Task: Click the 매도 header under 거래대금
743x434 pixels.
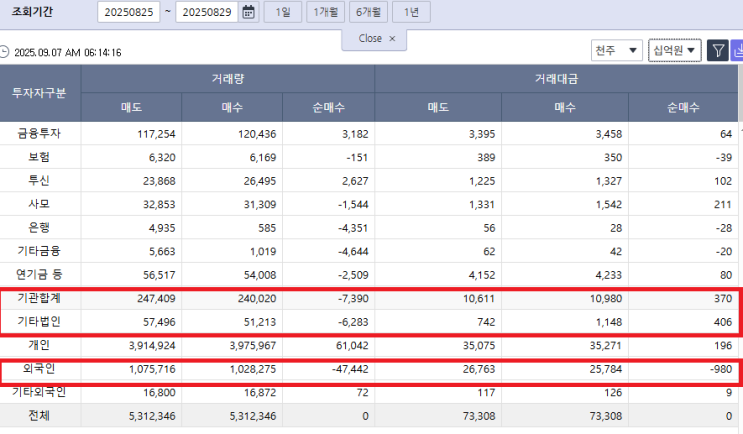Action: (x=438, y=107)
